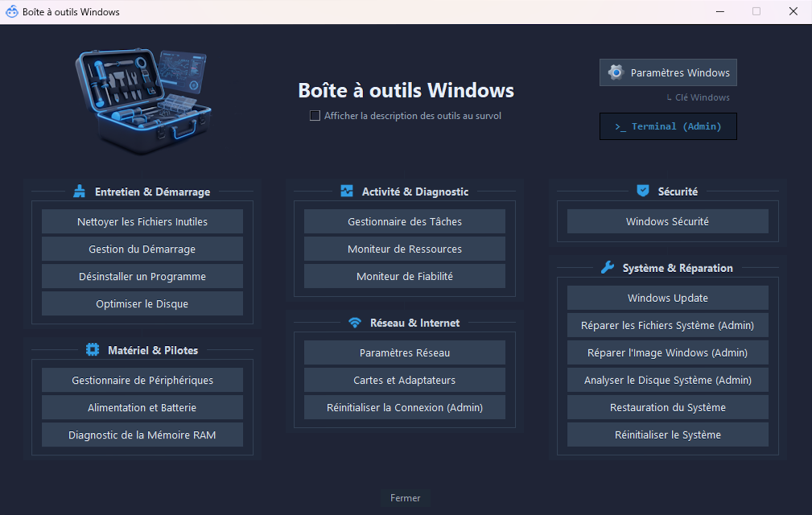Click the Matériel & Pilotes section title
812x515 pixels.
(x=153, y=350)
